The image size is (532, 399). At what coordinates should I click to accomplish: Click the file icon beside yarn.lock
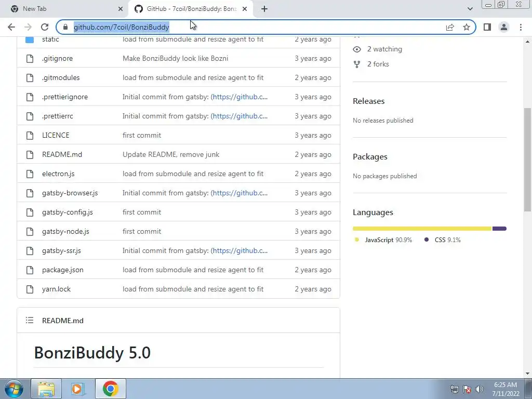click(x=30, y=289)
